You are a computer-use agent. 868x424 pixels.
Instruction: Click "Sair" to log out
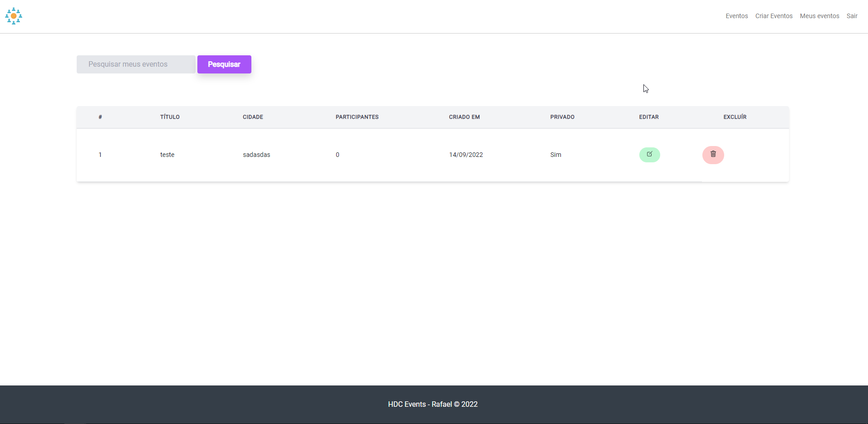tap(852, 16)
